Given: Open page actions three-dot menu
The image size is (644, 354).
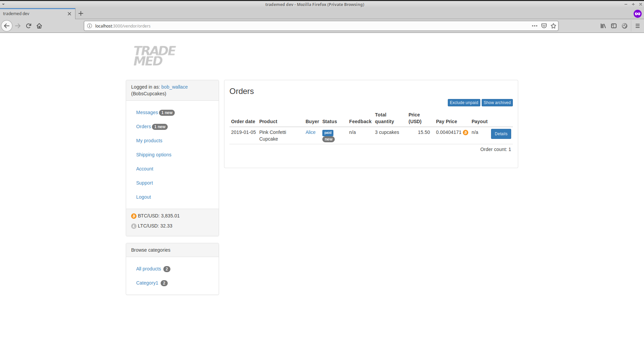Looking at the screenshot, I should tap(535, 26).
